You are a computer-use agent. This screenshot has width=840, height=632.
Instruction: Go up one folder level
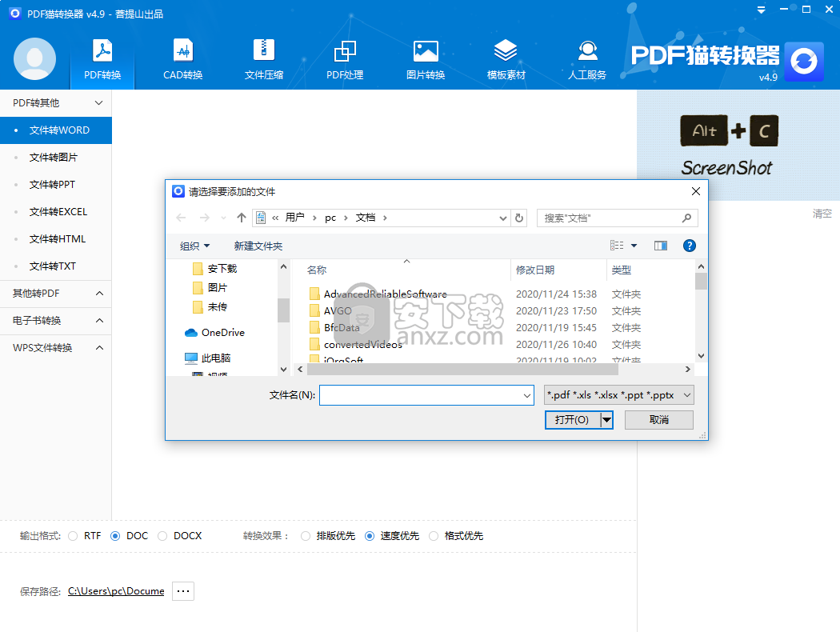242,218
